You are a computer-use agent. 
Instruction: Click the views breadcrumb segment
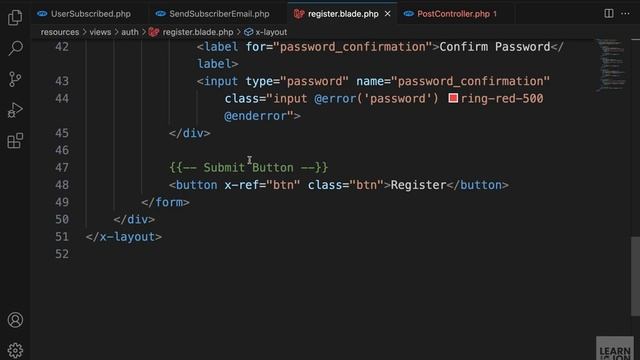(x=100, y=32)
